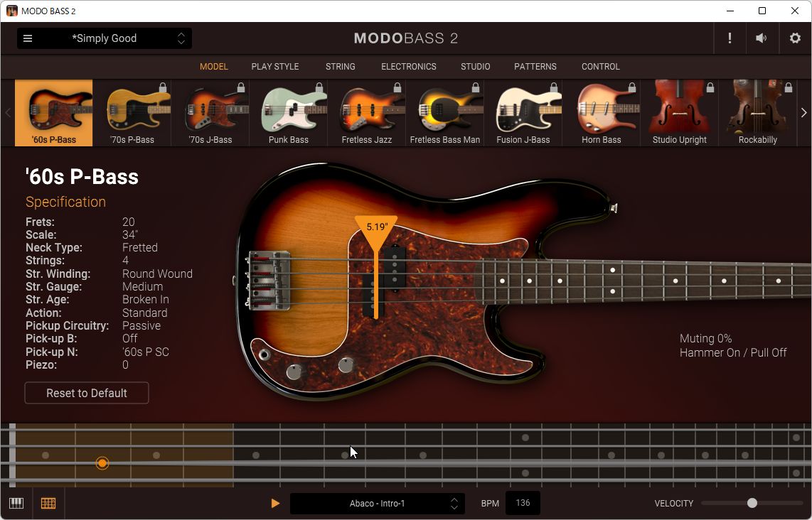Open the hamburger preset menu
812x520 pixels.
[28, 38]
